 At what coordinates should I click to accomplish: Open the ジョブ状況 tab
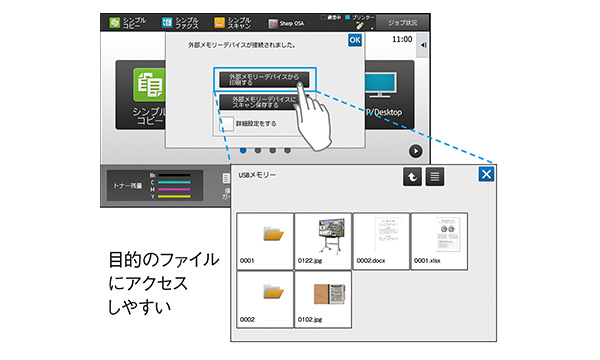403,23
